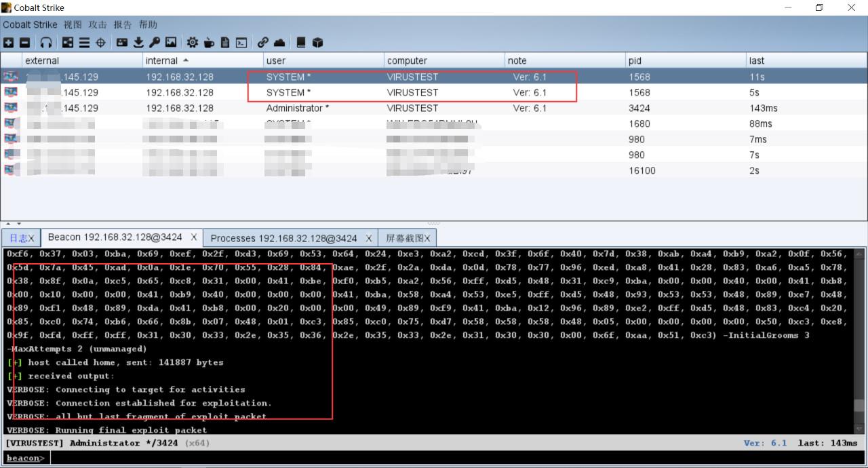Click the beacon> command input field
868x468 pixels.
click(x=458, y=458)
